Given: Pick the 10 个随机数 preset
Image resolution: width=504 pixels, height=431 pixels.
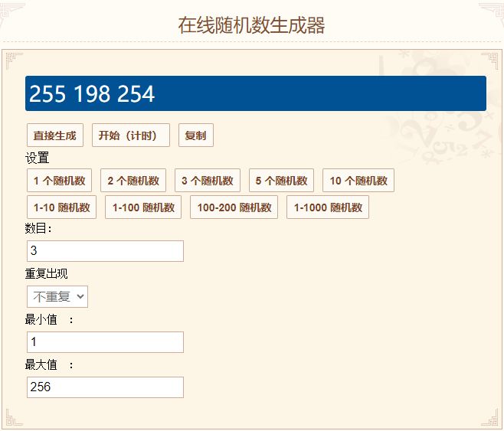Looking at the screenshot, I should [358, 180].
